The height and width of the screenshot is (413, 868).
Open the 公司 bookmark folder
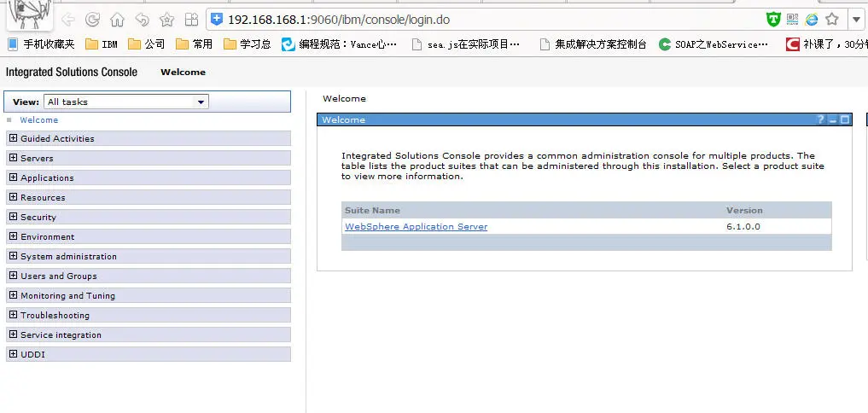click(146, 44)
